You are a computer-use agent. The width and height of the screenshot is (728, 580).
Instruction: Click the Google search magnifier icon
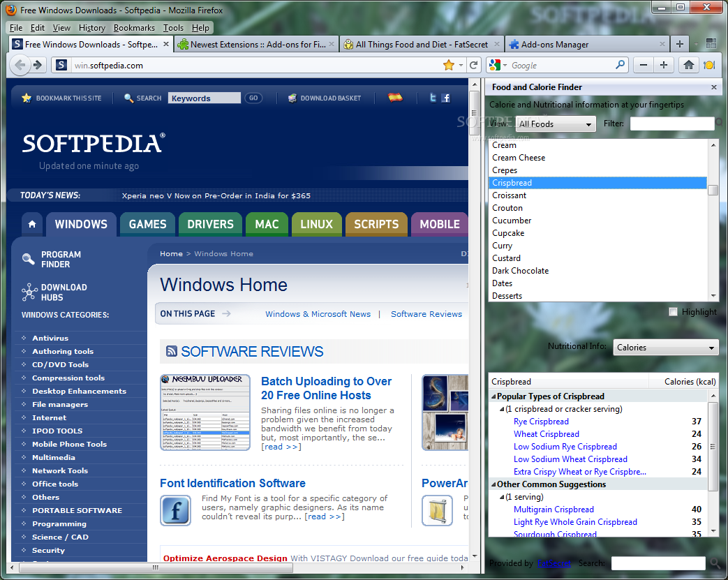pyautogui.click(x=620, y=64)
